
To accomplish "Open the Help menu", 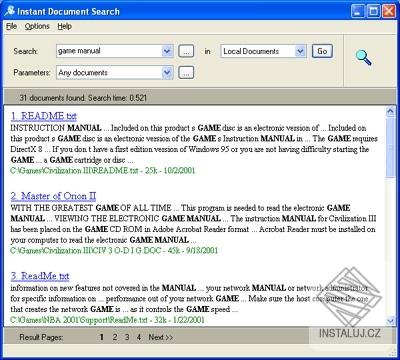I will click(x=64, y=26).
